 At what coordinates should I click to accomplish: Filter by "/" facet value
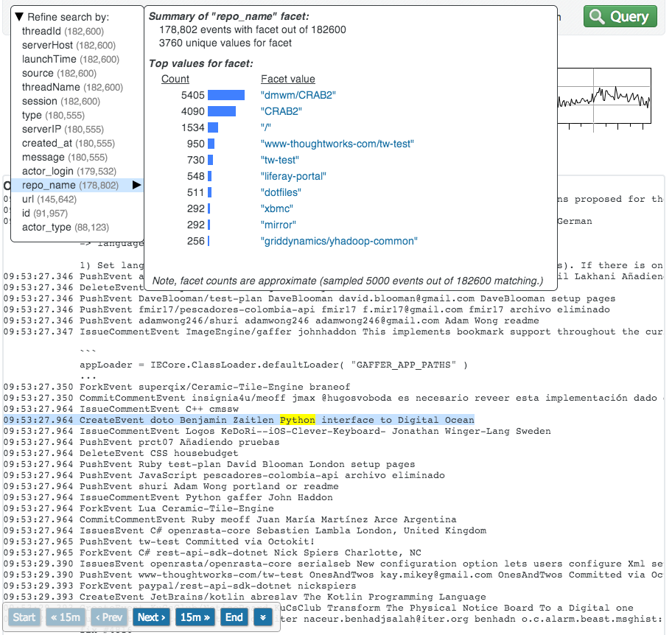click(x=266, y=127)
